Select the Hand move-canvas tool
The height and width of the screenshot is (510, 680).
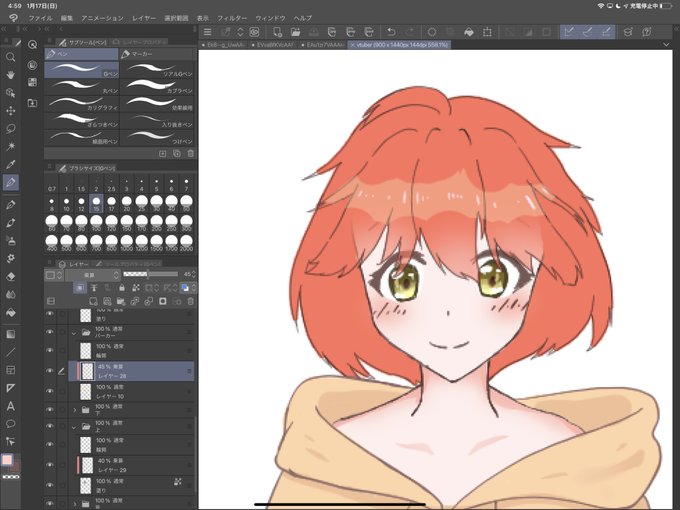pyautogui.click(x=11, y=75)
